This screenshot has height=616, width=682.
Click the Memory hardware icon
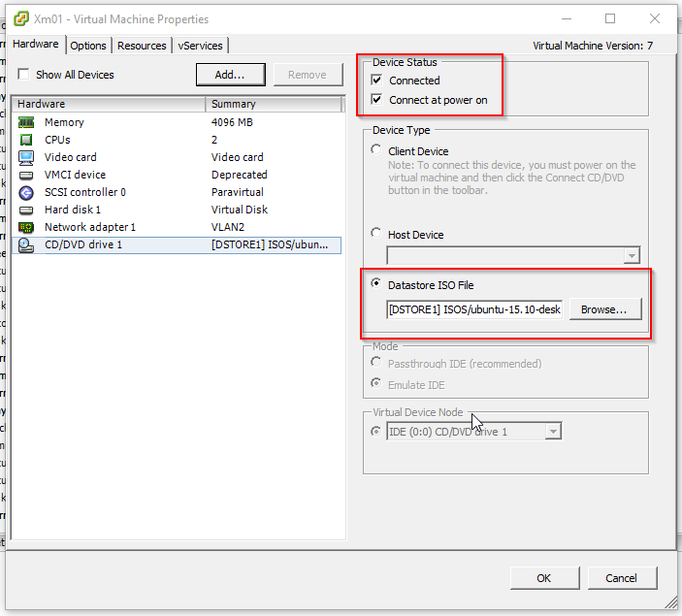(26, 122)
